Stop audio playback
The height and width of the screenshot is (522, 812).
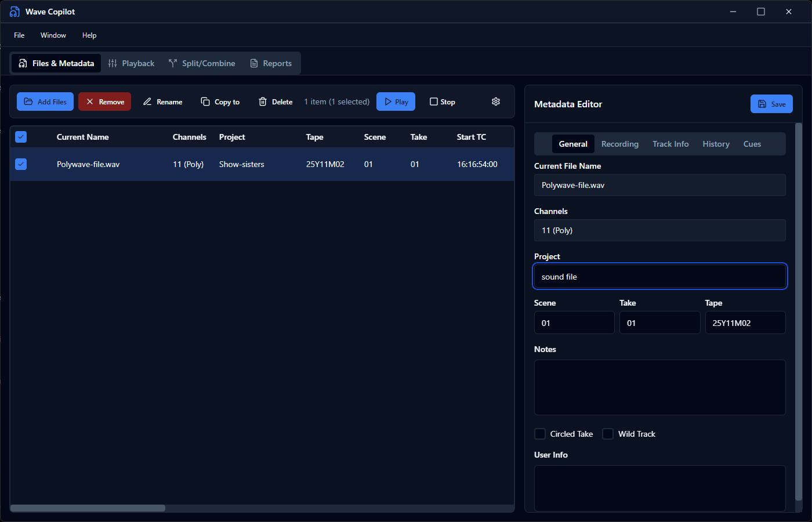pyautogui.click(x=442, y=101)
